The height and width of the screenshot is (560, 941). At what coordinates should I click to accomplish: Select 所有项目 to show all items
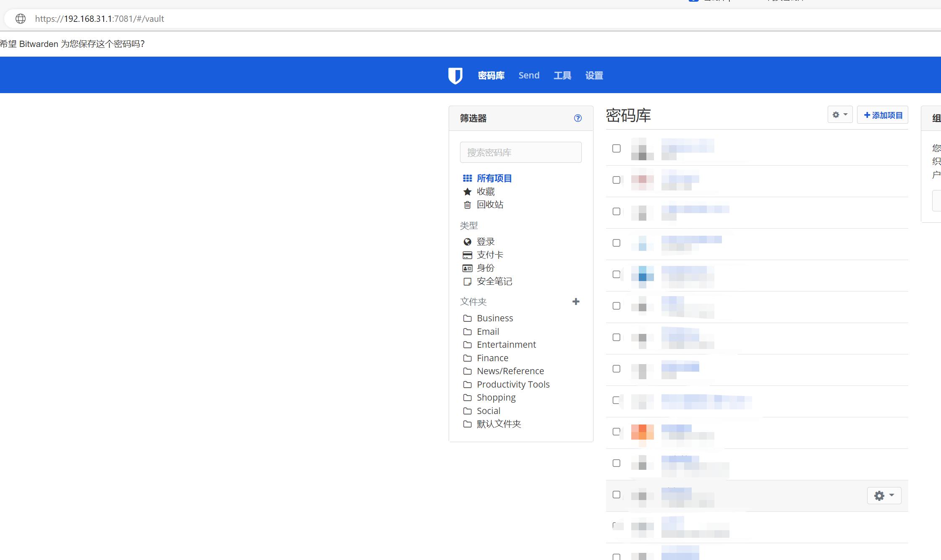coord(494,178)
